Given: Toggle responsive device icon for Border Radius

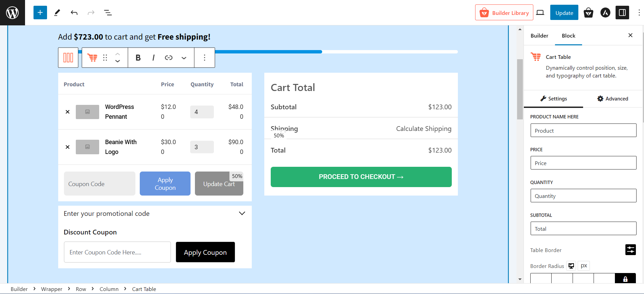Looking at the screenshot, I should point(571,266).
